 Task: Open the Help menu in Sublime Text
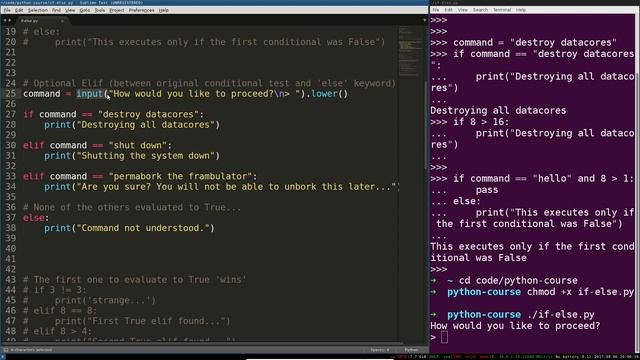click(x=163, y=10)
